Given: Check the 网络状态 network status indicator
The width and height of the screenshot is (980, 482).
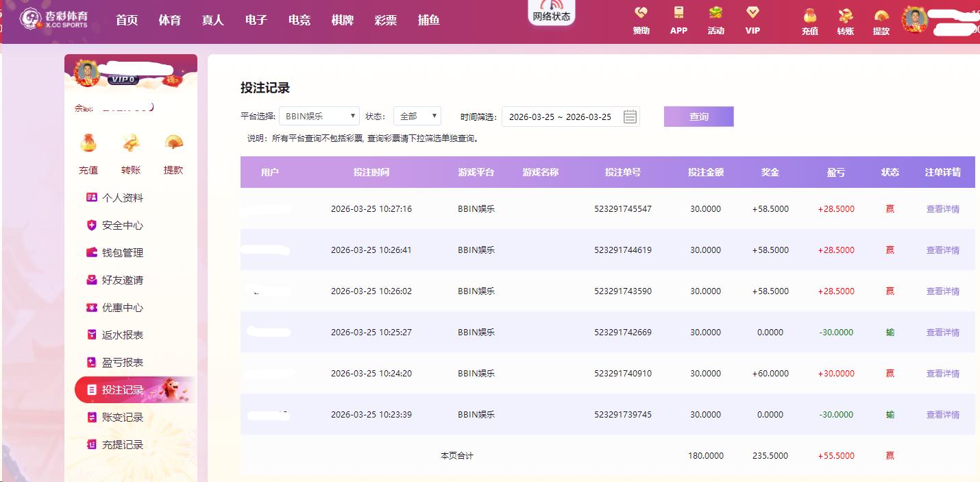Looking at the screenshot, I should tap(551, 12).
